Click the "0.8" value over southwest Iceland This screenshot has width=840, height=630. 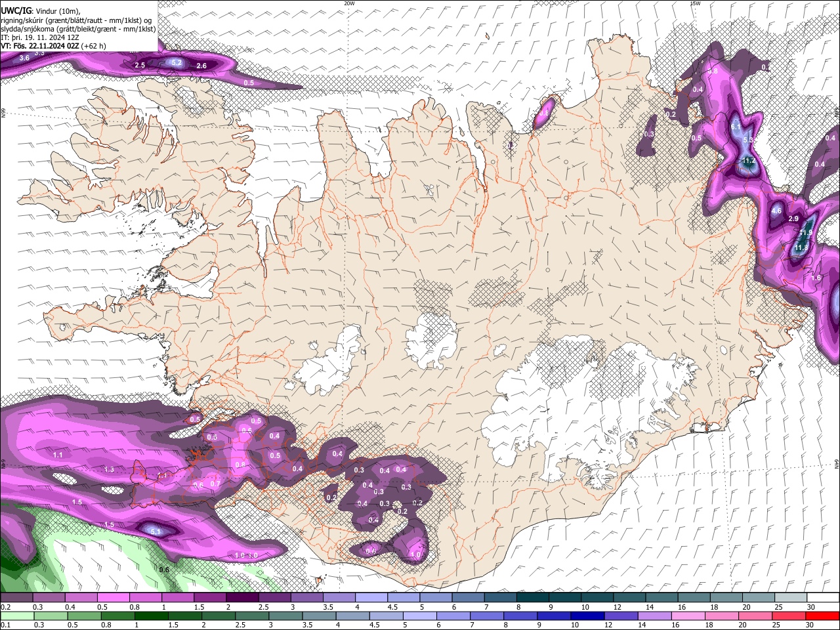point(240,465)
